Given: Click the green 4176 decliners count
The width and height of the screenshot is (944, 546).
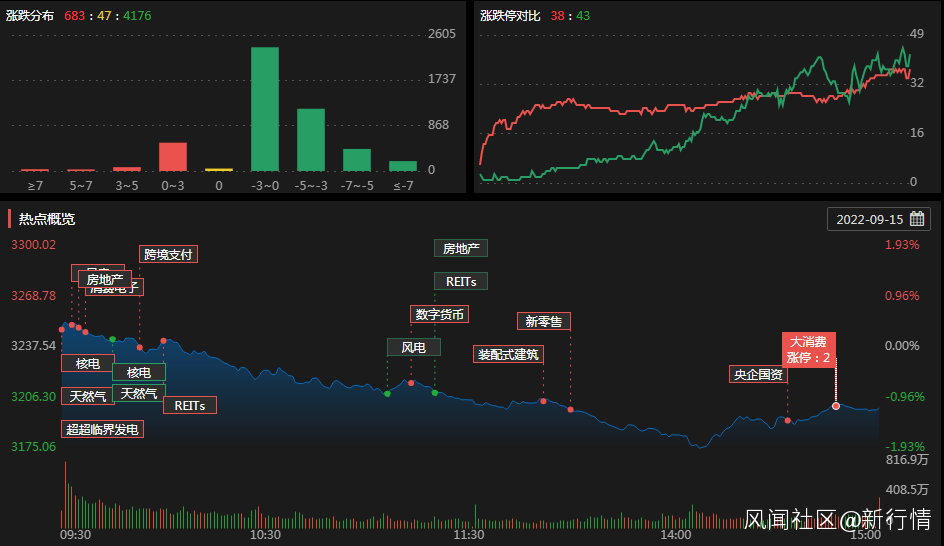Looking at the screenshot, I should click(137, 16).
